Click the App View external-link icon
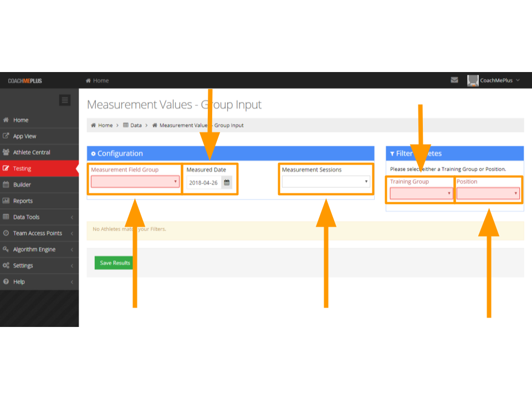This screenshot has width=532, height=399. (6, 136)
